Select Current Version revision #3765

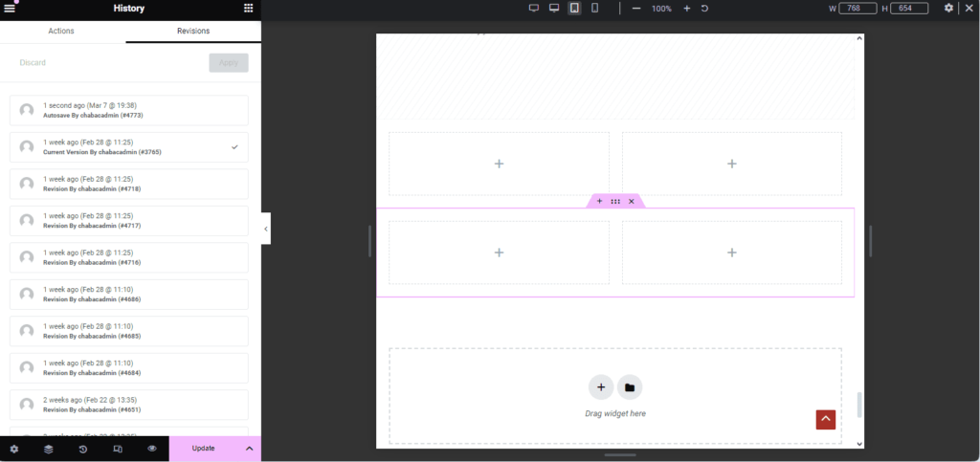point(128,147)
